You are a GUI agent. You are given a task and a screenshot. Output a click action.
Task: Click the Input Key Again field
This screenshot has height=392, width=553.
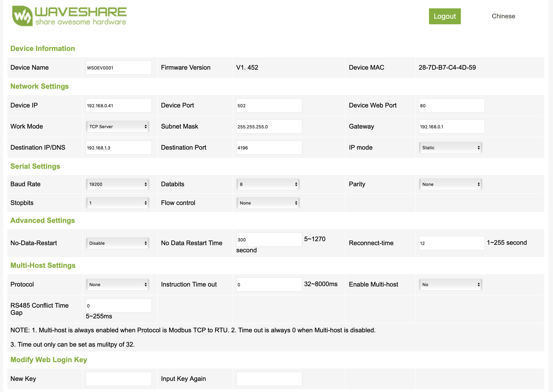point(269,379)
